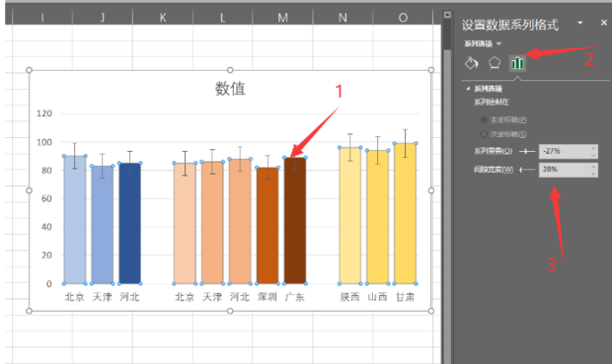The image size is (612, 364).
Task: Select the orange 深圳 bar
Action: (268, 226)
